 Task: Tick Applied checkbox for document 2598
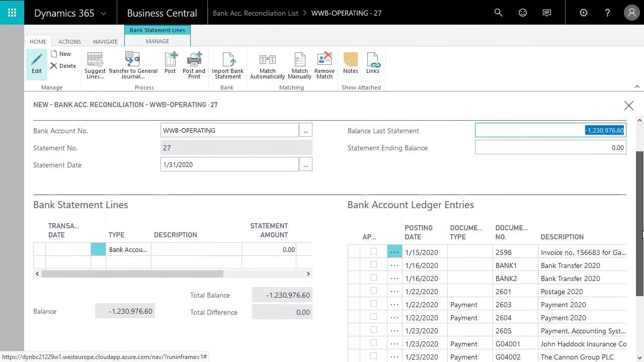click(x=373, y=251)
